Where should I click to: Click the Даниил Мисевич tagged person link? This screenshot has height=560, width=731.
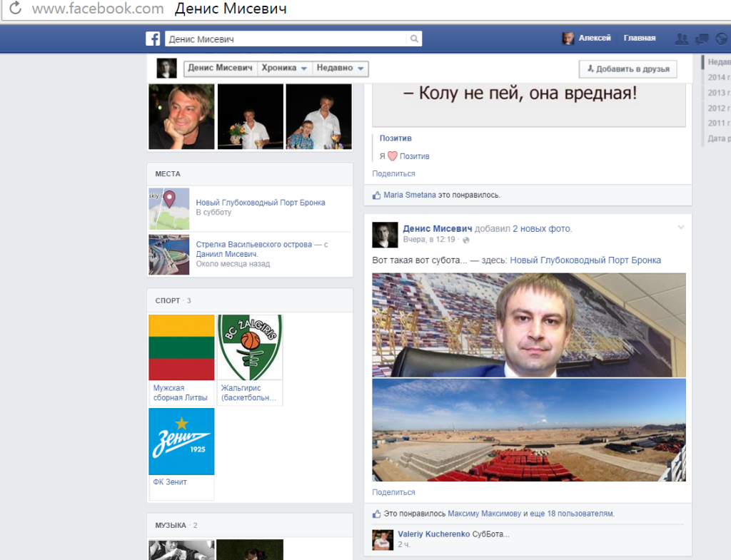click(x=226, y=255)
